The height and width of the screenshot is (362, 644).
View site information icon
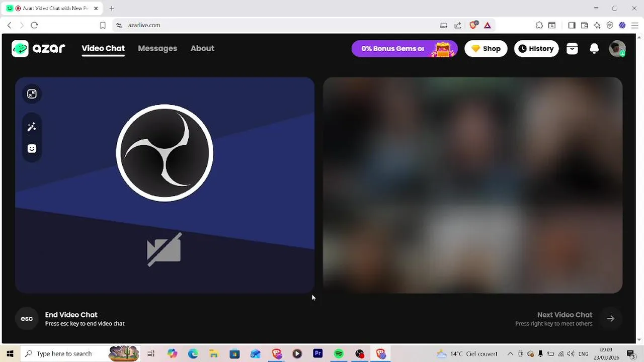(119, 25)
